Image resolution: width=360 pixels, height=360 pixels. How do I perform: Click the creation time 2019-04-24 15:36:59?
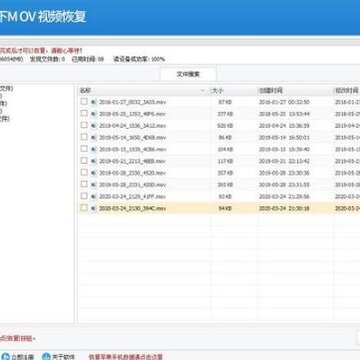(x=284, y=126)
